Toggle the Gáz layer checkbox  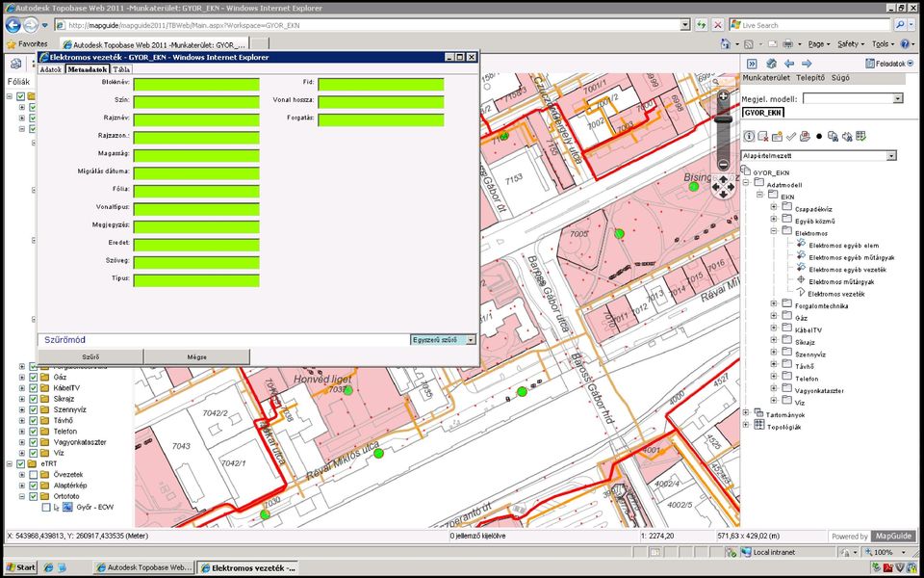click(33, 378)
